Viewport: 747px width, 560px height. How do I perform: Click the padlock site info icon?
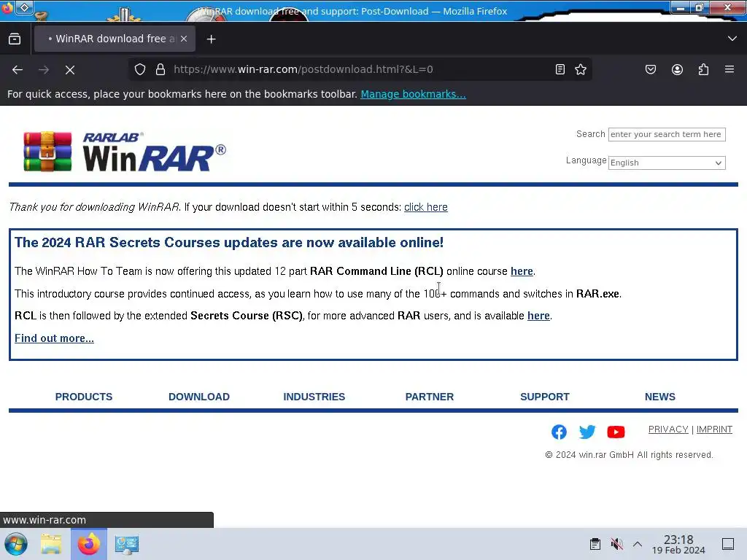[160, 69]
